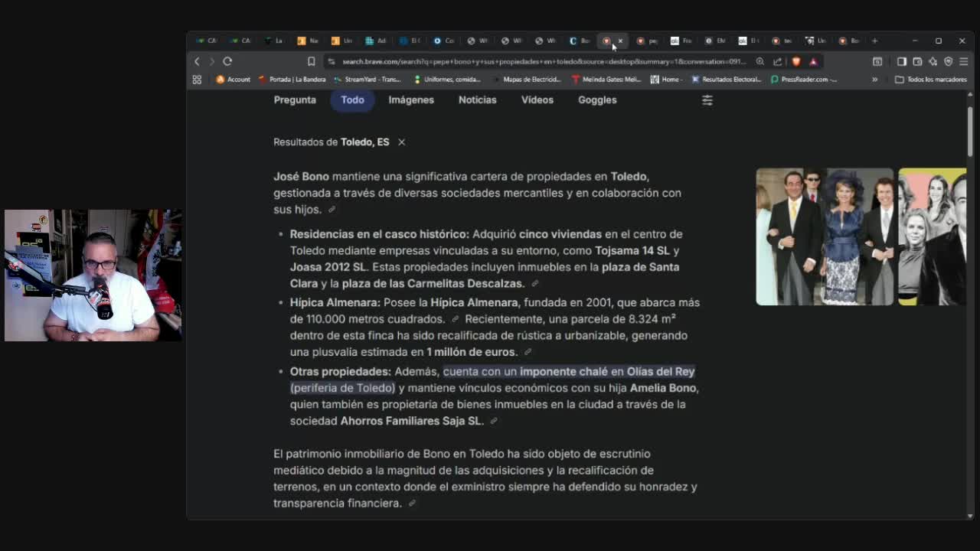Switch to the 'pe' browser tab
The height and width of the screenshot is (551, 980).
pyautogui.click(x=648, y=41)
